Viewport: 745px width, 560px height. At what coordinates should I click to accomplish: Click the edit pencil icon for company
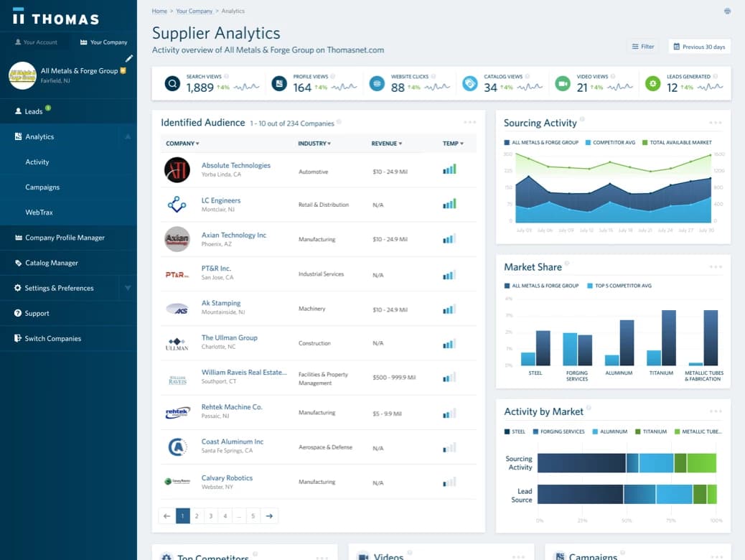point(128,58)
